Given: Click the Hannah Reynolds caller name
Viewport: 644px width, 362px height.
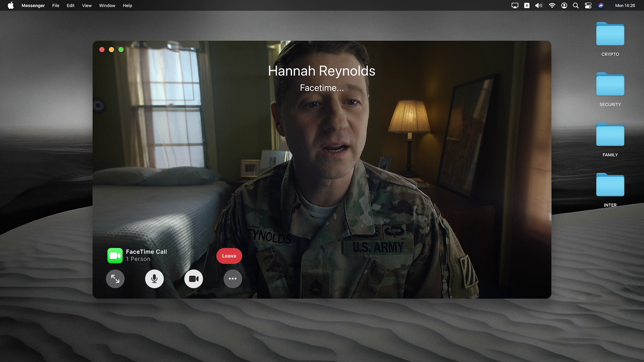Looking at the screenshot, I should click(x=321, y=71).
